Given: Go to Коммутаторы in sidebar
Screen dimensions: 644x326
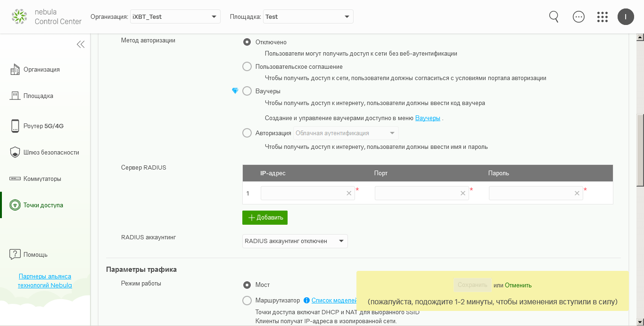Looking at the screenshot, I should (42, 179).
